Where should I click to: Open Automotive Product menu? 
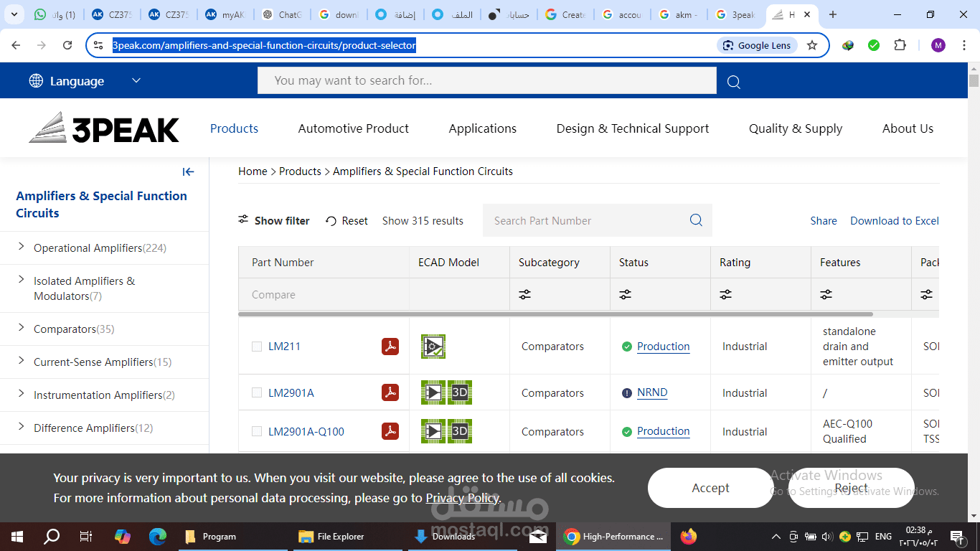tap(354, 128)
